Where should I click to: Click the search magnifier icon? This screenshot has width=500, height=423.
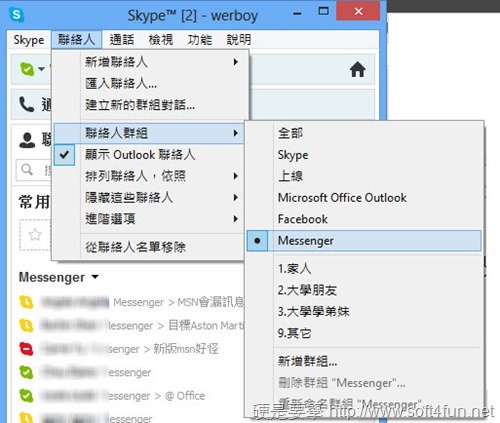tap(27, 170)
